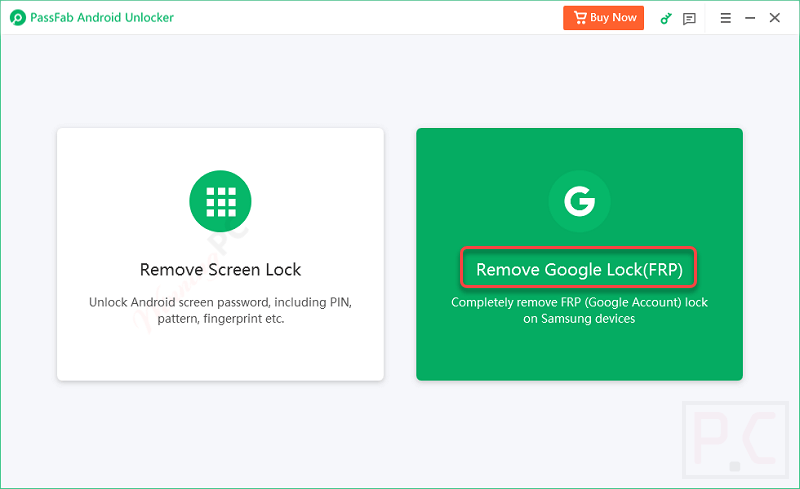
Task: Close the PassFab Android Unlocker window
Action: (774, 18)
